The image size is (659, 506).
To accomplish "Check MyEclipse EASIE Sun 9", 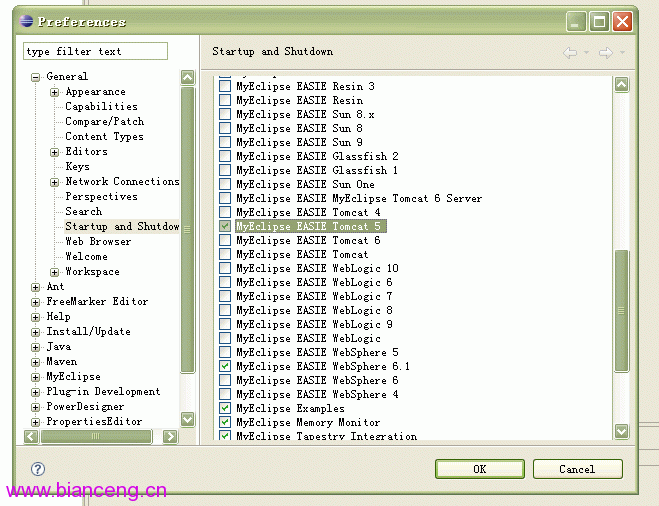I will coord(225,142).
